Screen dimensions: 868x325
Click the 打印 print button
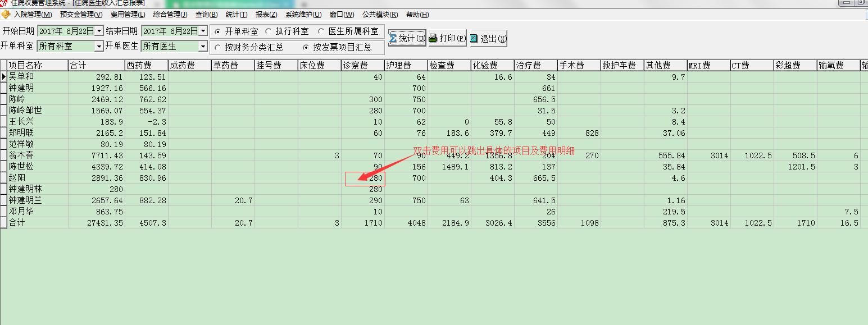tap(447, 38)
